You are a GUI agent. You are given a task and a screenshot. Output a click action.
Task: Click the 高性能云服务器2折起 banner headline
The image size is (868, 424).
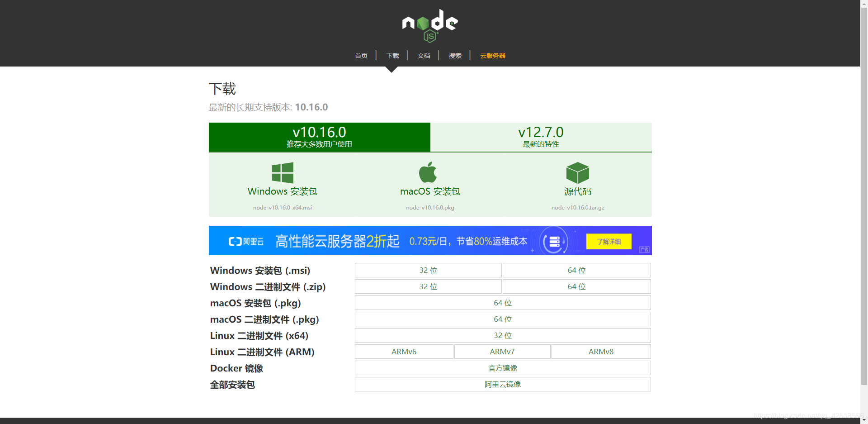pos(338,241)
